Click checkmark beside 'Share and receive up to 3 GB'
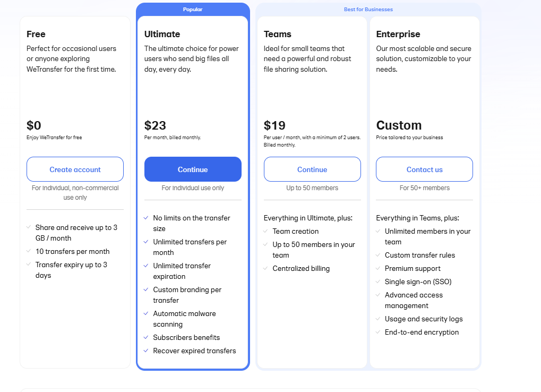 click(x=29, y=227)
